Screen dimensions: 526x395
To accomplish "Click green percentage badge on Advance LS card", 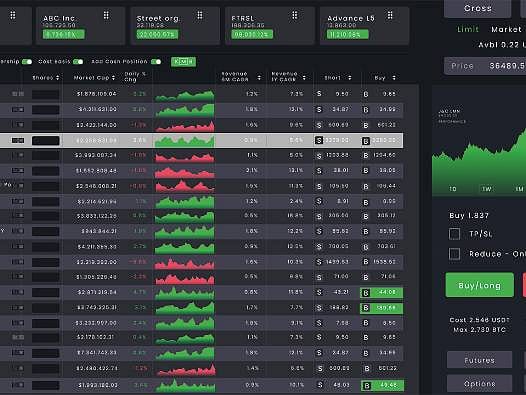I will tap(347, 34).
